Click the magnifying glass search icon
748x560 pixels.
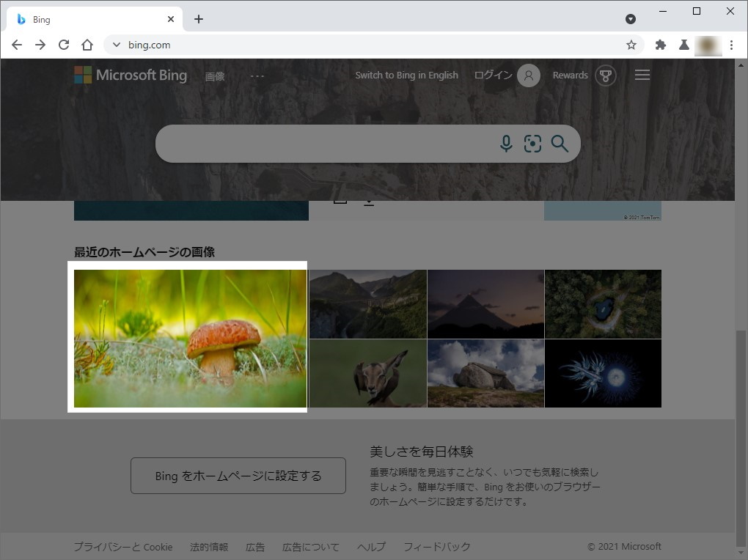(560, 144)
